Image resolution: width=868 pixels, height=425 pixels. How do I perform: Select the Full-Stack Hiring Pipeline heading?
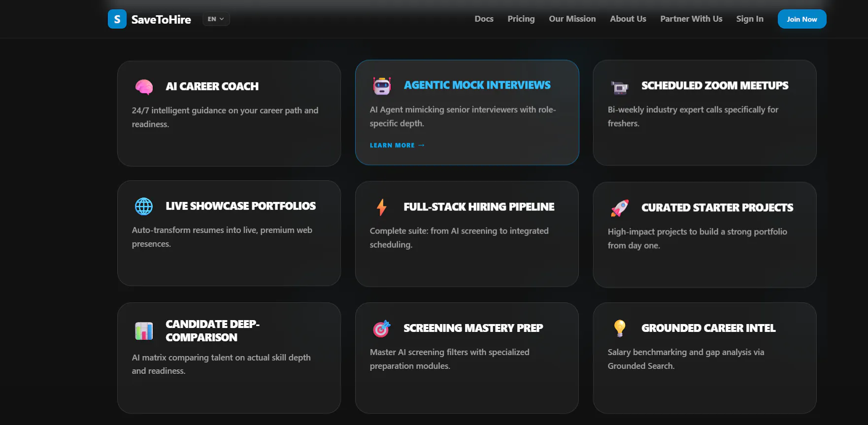coord(479,207)
